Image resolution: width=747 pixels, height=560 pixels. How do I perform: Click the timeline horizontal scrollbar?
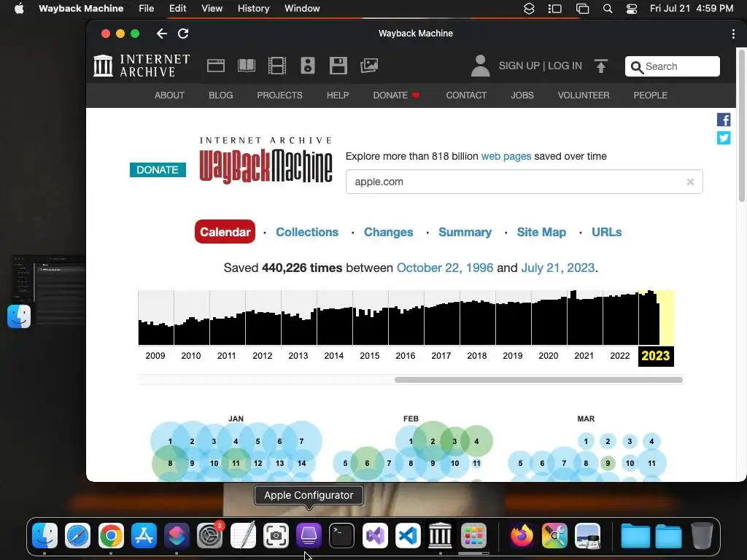tap(538, 380)
